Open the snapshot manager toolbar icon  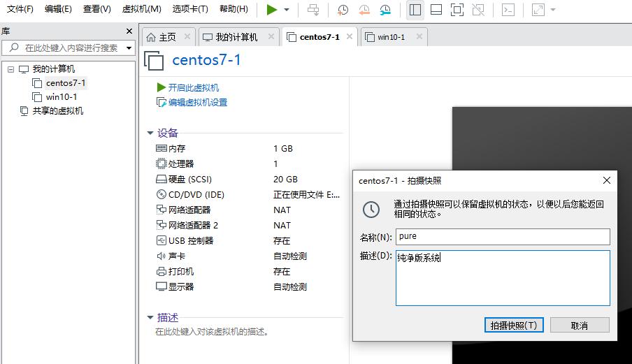(x=385, y=10)
